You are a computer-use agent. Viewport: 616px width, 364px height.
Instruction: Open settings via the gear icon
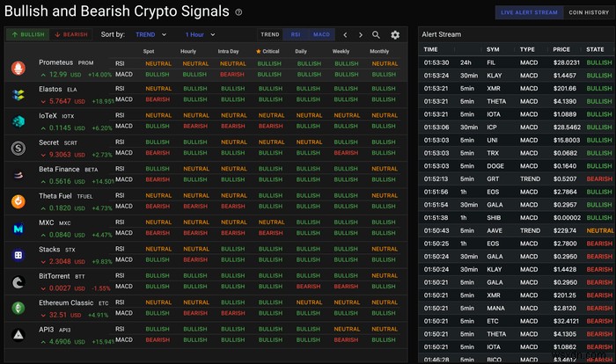point(395,35)
